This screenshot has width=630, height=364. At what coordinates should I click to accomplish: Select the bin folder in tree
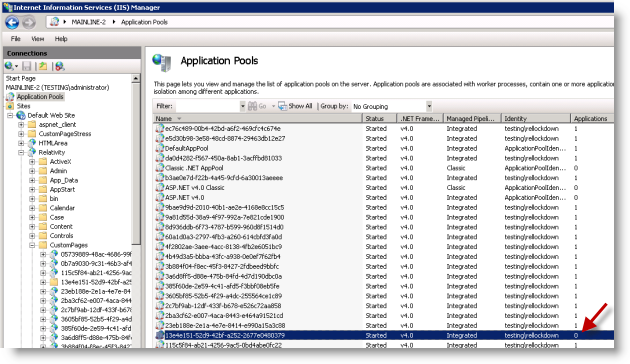pos(54,199)
